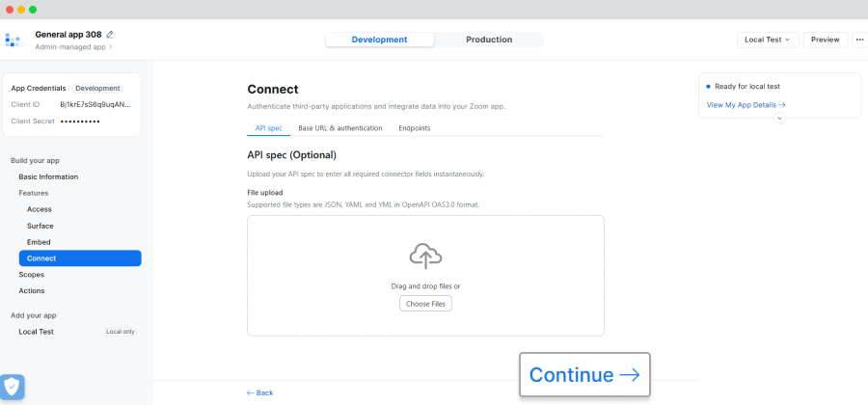Click the Ready for local test status
This screenshot has width=868, height=405.
coord(747,87)
